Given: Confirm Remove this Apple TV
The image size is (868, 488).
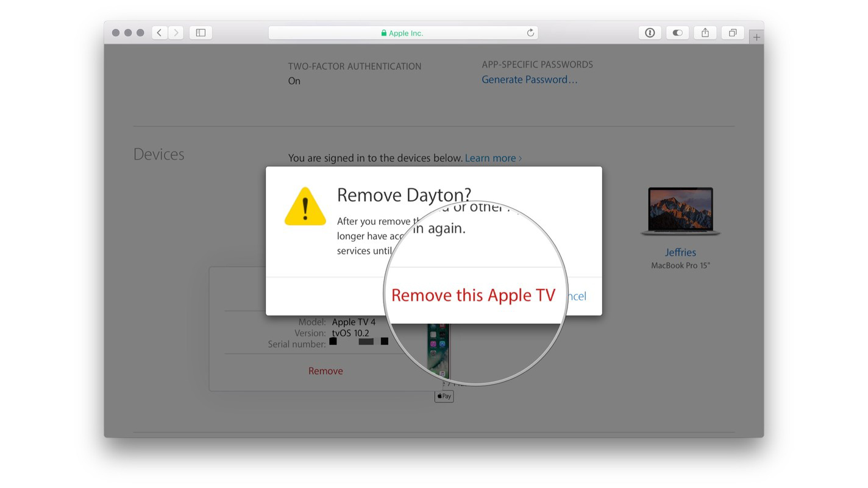Looking at the screenshot, I should pos(474,295).
